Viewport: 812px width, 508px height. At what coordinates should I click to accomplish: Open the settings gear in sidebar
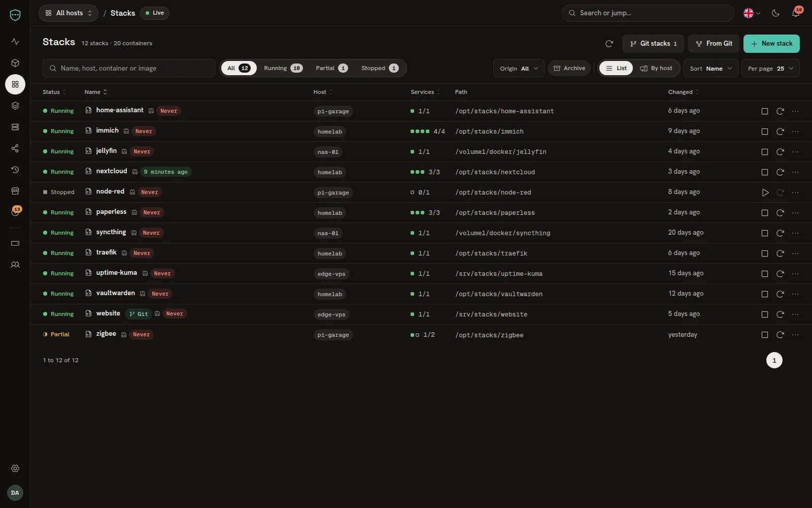pos(15,468)
